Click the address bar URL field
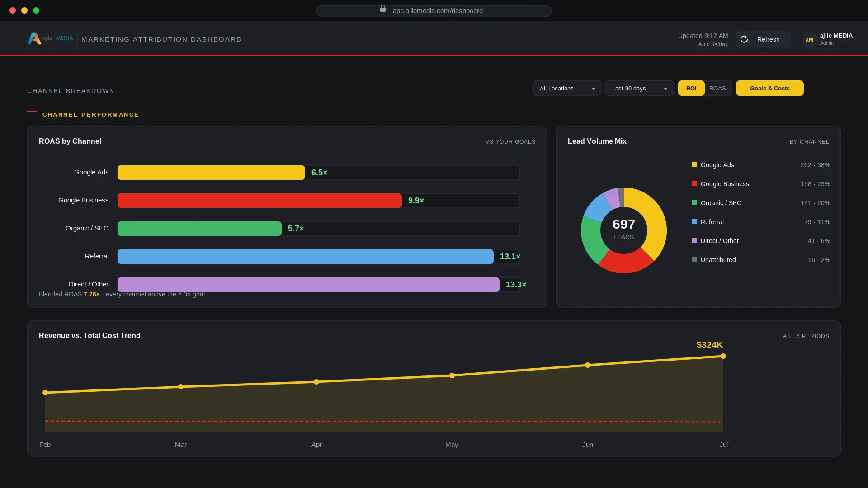This screenshot has width=868, height=488. (x=434, y=10)
